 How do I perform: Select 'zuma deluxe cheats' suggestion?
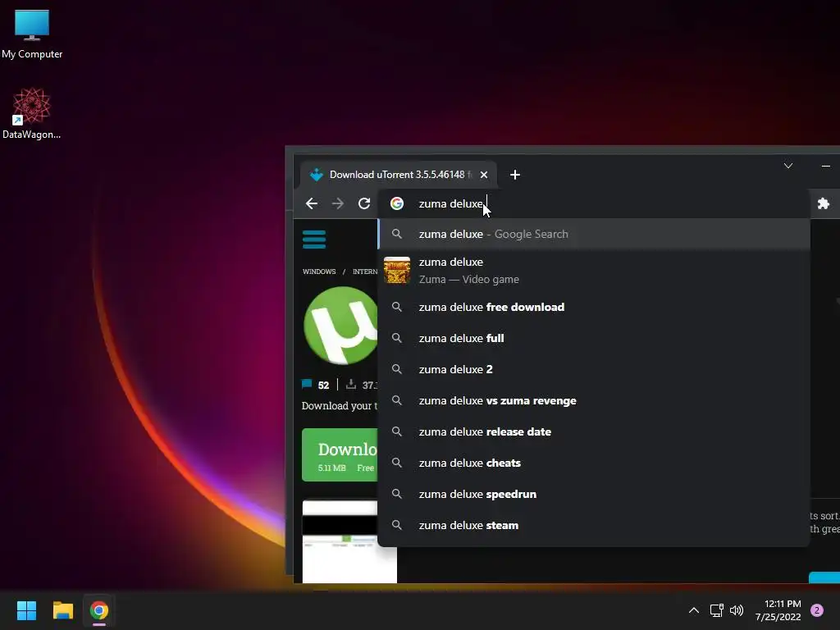click(x=594, y=463)
